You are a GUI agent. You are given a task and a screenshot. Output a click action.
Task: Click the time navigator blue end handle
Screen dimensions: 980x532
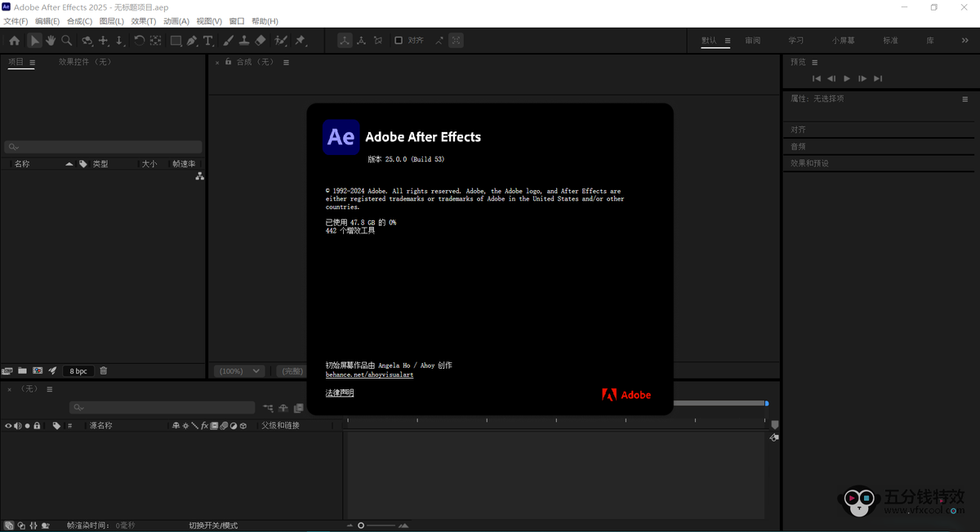click(x=766, y=403)
